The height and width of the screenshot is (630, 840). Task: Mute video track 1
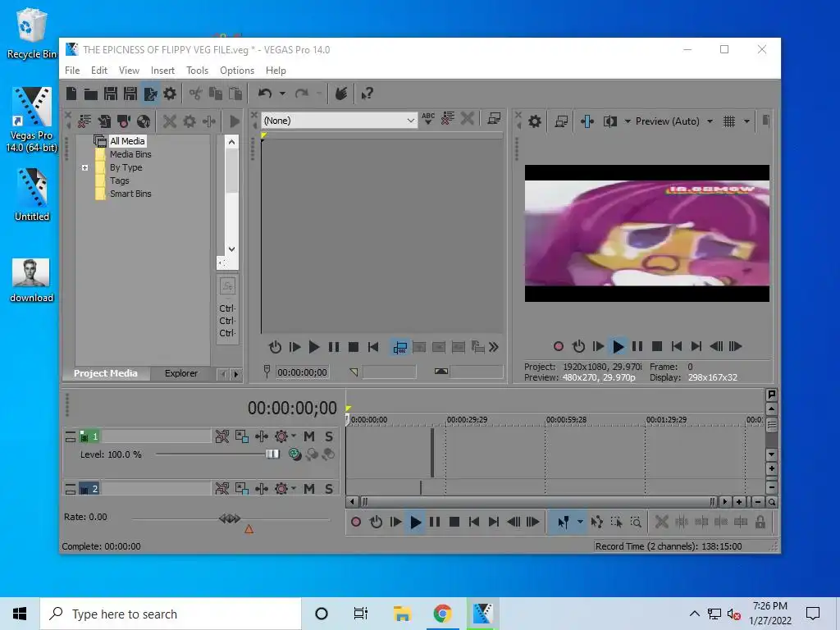coord(309,436)
